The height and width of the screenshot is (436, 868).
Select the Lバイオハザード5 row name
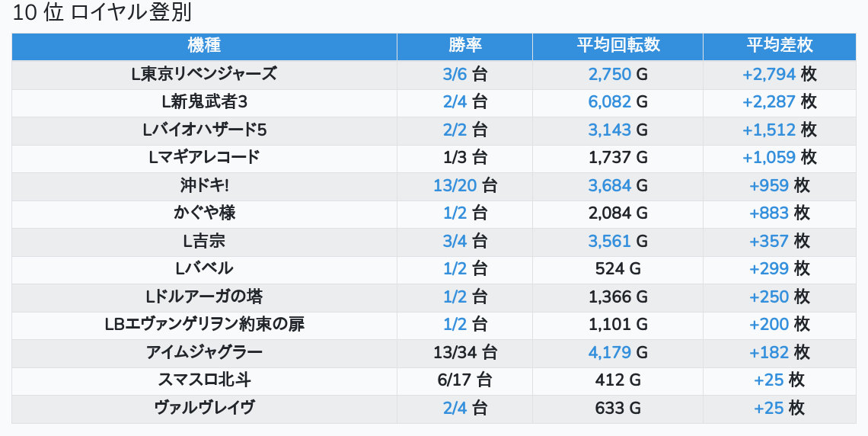(x=204, y=130)
